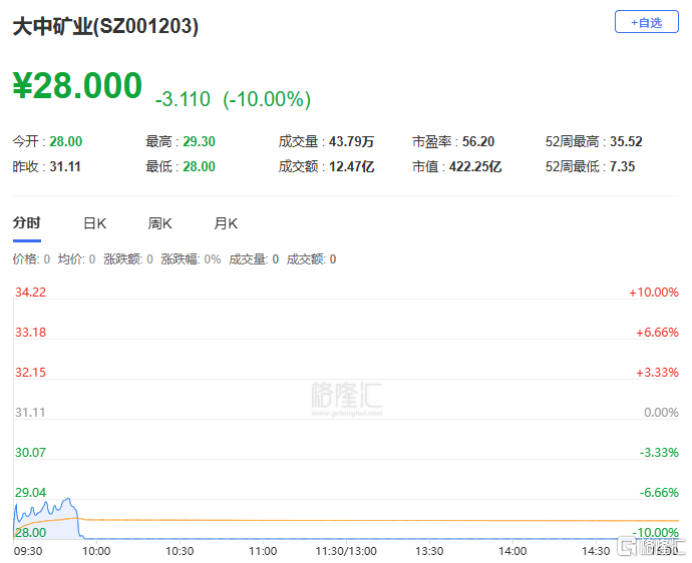Click the blue price line peak near 09:45
The image size is (692, 563).
click(68, 500)
